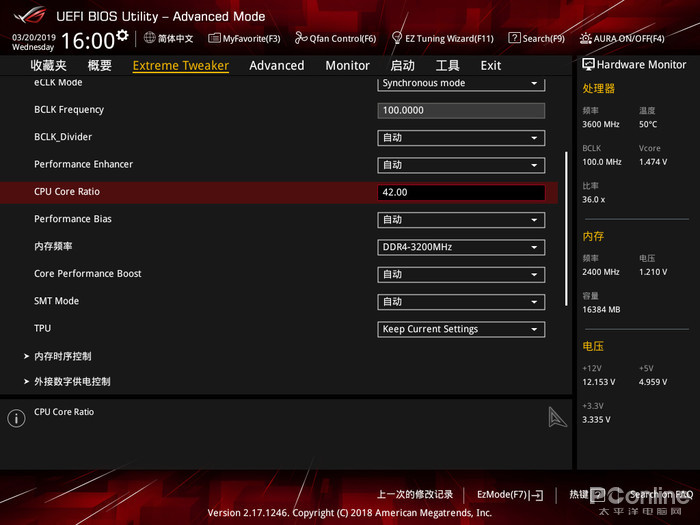Select the BCLK Frequency row label
Viewport: 700px width, 525px height.
tap(69, 110)
